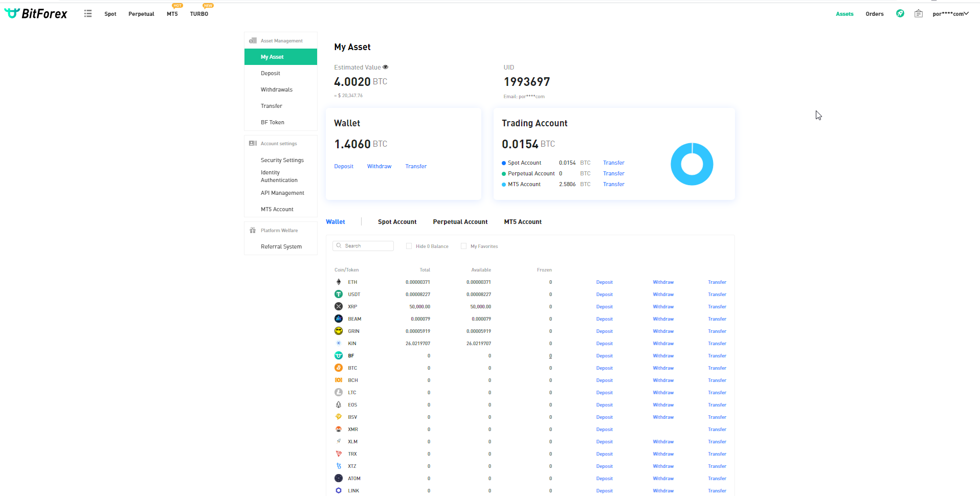The image size is (980, 496).
Task: Check the My Favorites checkbox
Action: [463, 246]
